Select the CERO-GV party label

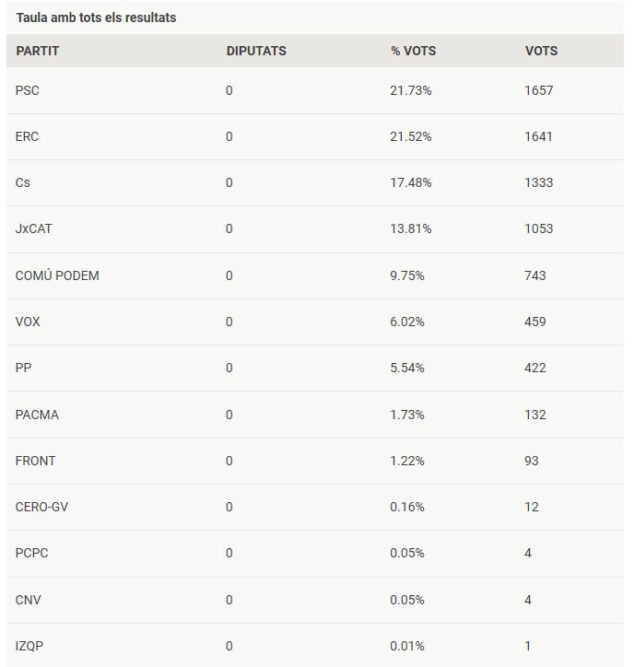point(42,507)
